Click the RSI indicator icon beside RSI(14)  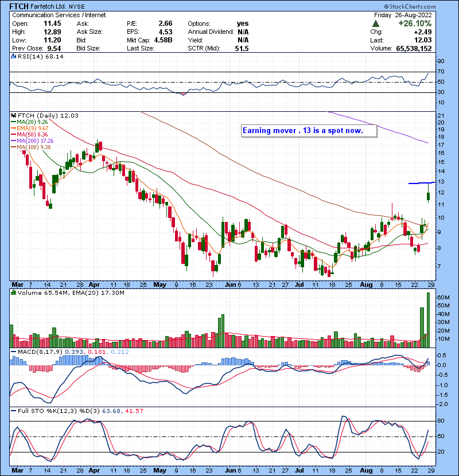tap(13, 56)
